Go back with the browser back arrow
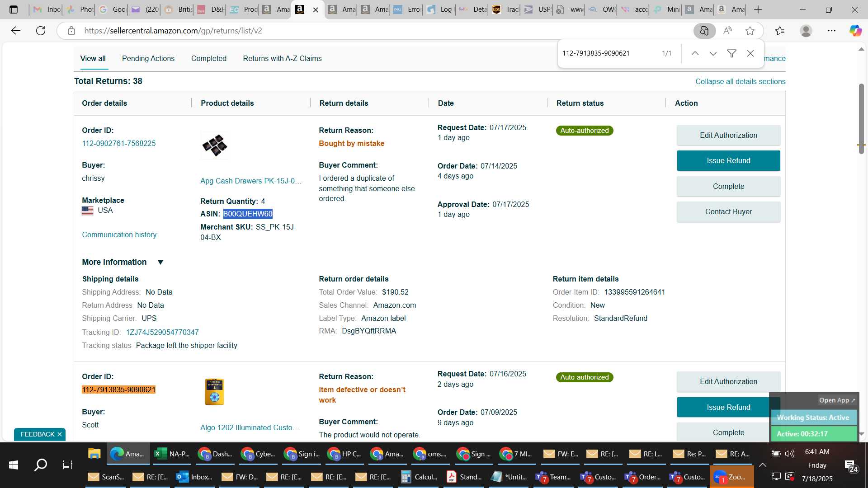The image size is (868, 488). click(x=16, y=31)
